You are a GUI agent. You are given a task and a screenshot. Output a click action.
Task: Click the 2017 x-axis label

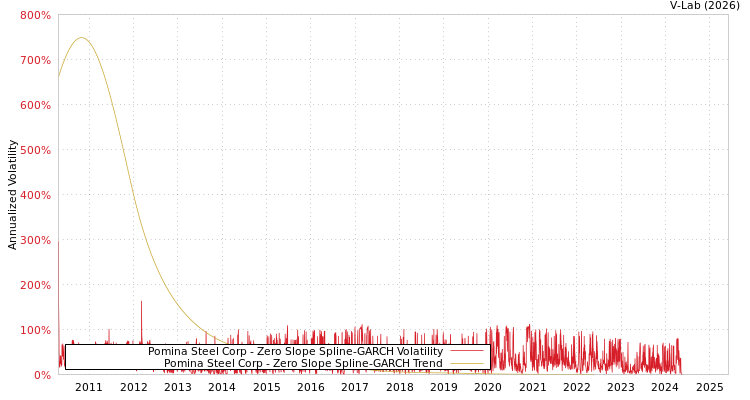(x=355, y=387)
